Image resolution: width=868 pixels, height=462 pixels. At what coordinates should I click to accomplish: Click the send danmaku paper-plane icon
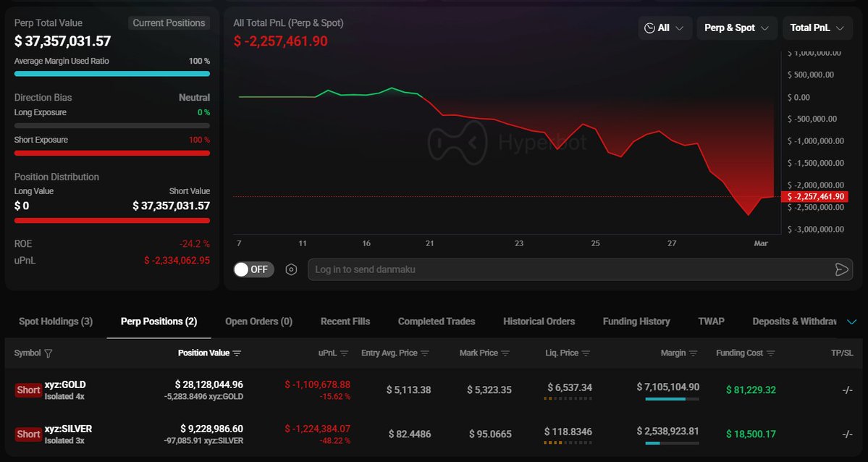pos(841,270)
